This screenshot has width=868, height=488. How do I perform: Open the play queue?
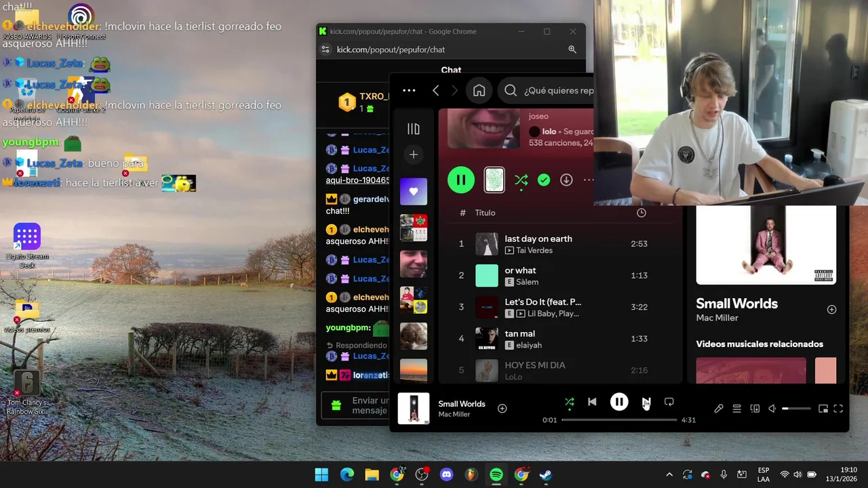tap(736, 409)
